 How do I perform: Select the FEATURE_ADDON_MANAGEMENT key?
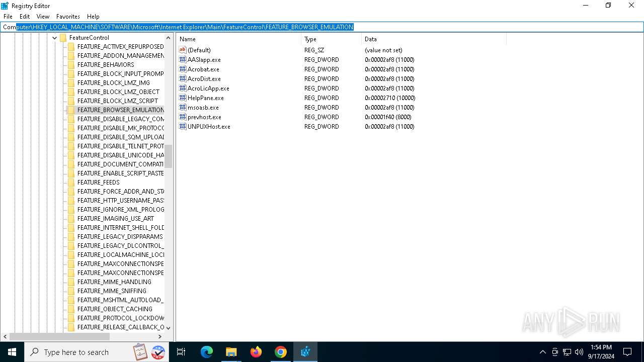[121, 56]
